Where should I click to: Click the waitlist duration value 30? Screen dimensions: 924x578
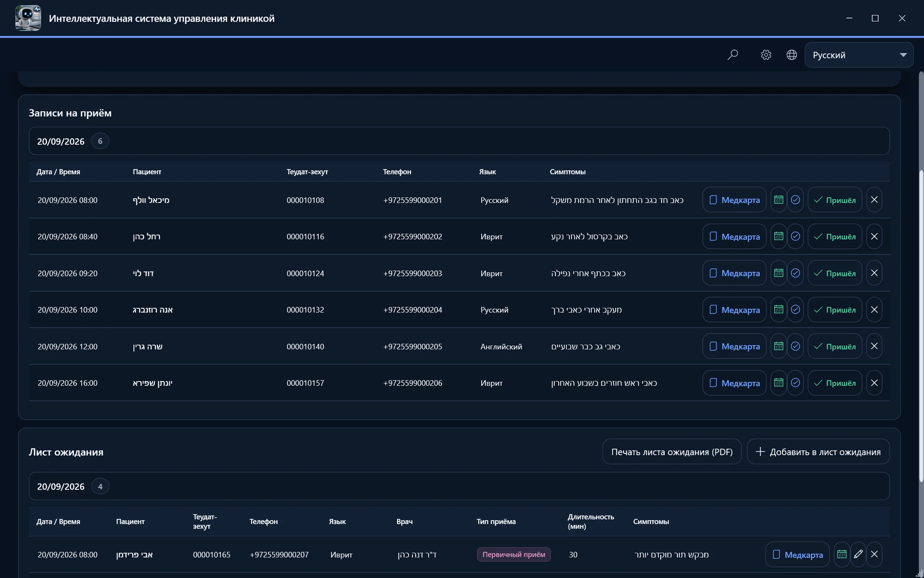point(573,555)
